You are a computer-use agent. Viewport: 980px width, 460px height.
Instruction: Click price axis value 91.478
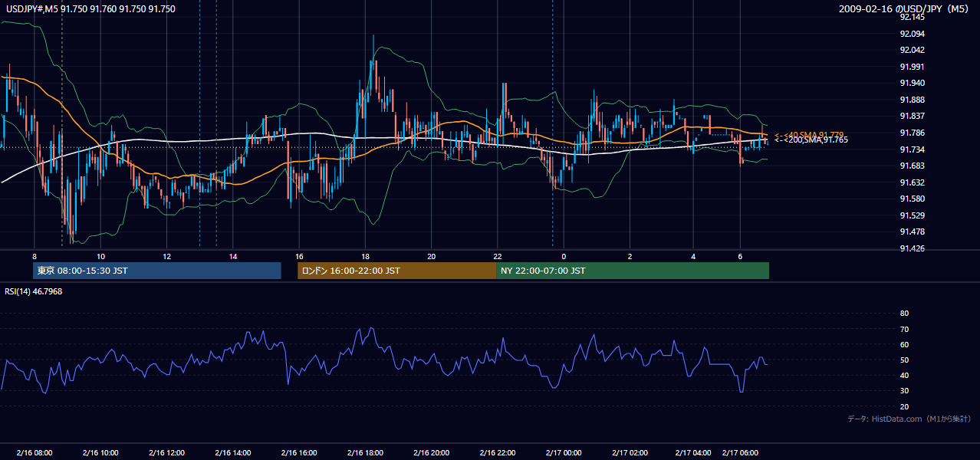[x=913, y=232]
